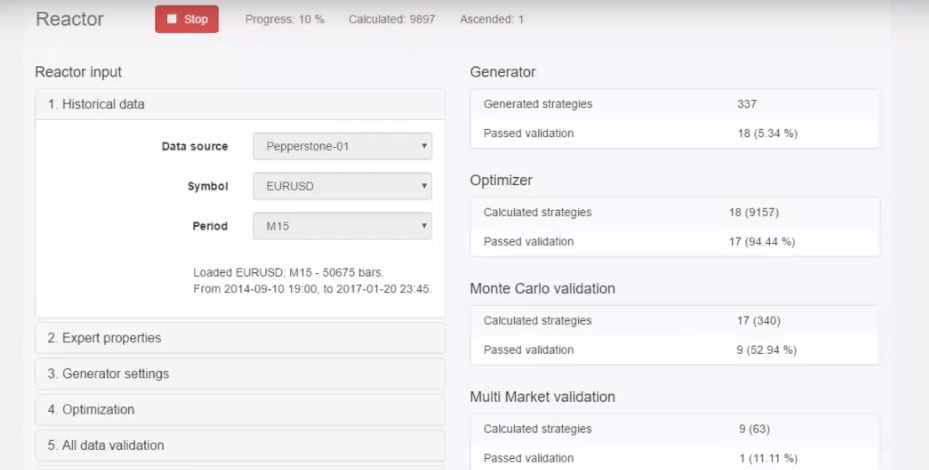This screenshot has width=929, height=470.
Task: Click the Data source label
Action: click(x=194, y=146)
